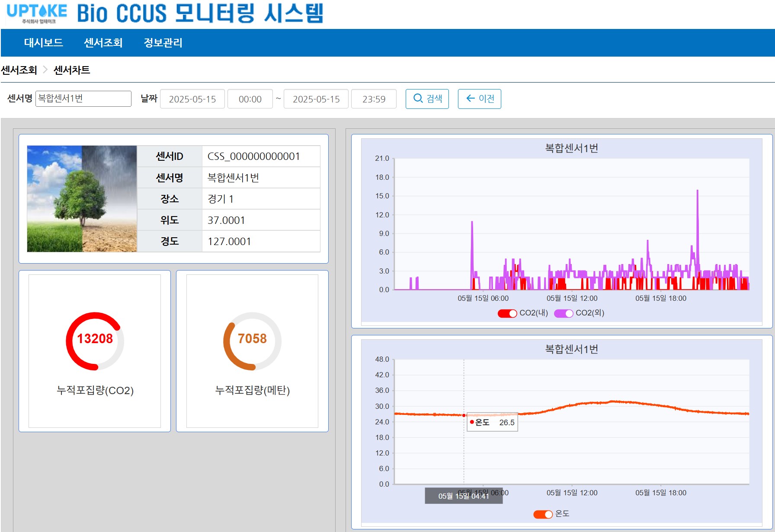This screenshot has height=532, width=775.
Task: Click the sensor tree landscape photo
Action: pyautogui.click(x=82, y=199)
